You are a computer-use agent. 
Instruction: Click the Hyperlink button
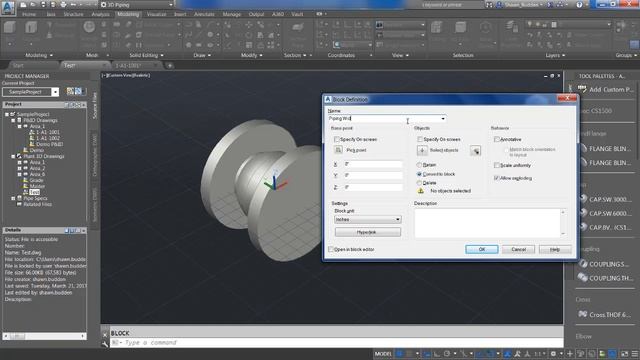(x=368, y=232)
